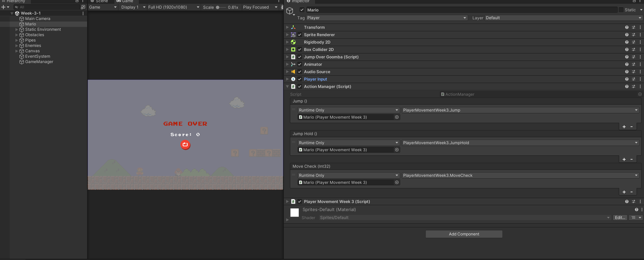
Task: Open PlayerMovementWeek3.Jump function dropdown
Action: click(521, 110)
